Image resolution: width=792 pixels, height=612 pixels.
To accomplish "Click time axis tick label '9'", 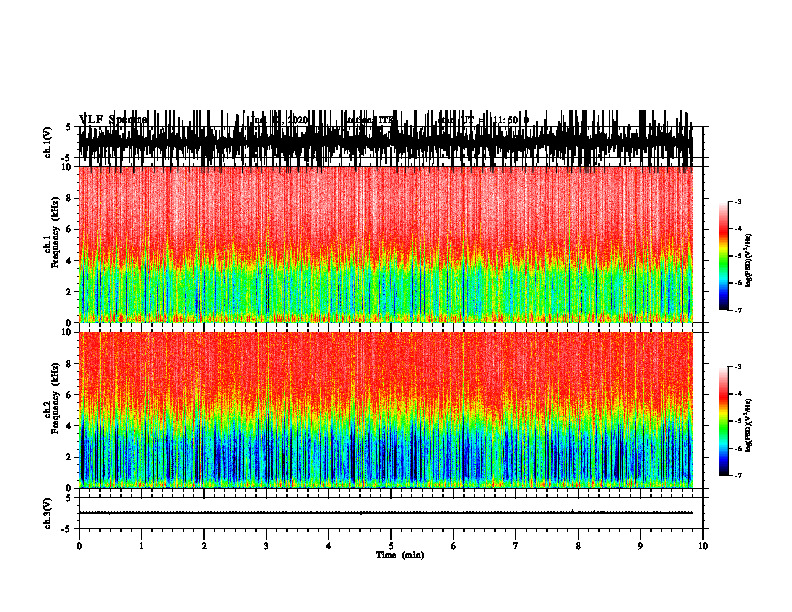I will pos(640,546).
